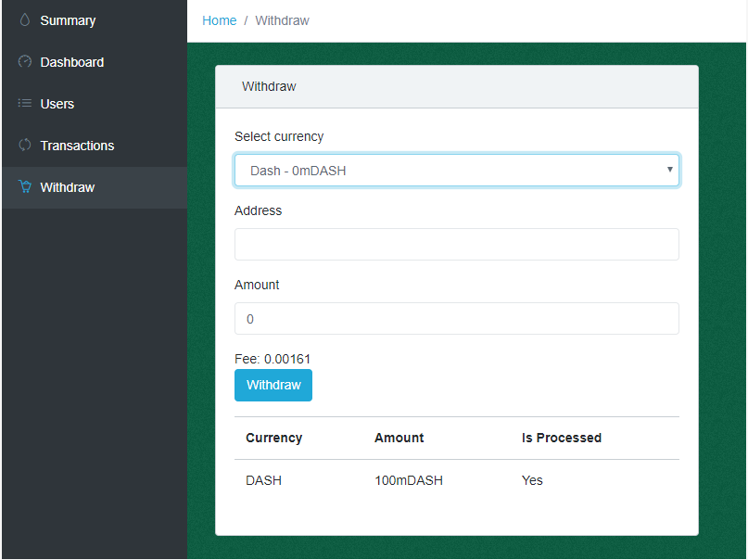Go to the Dashboard page in sidebar
The image size is (748, 560).
click(x=95, y=62)
